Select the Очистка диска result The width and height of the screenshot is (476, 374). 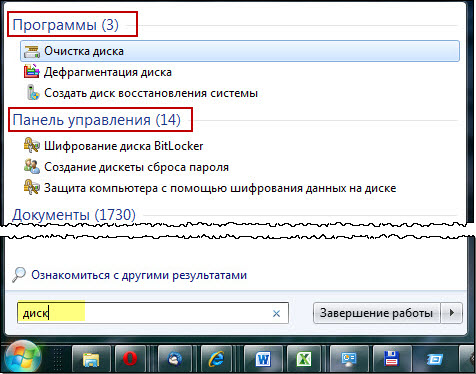point(240,51)
